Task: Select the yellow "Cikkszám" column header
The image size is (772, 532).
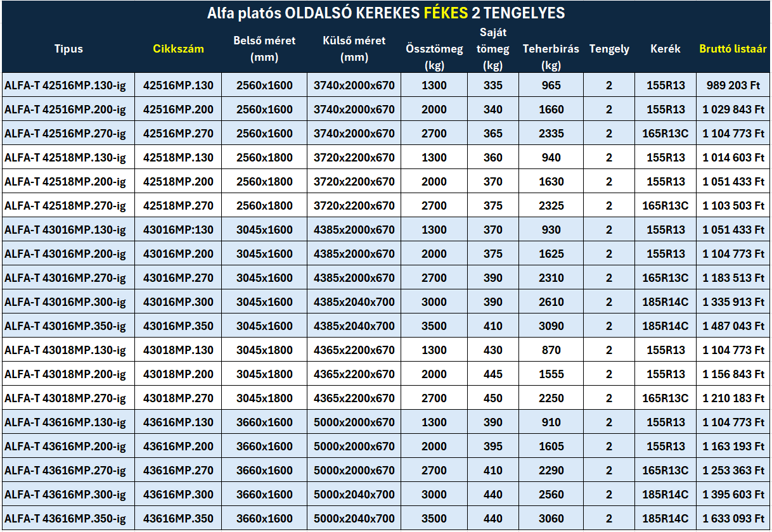Action: pyautogui.click(x=179, y=49)
